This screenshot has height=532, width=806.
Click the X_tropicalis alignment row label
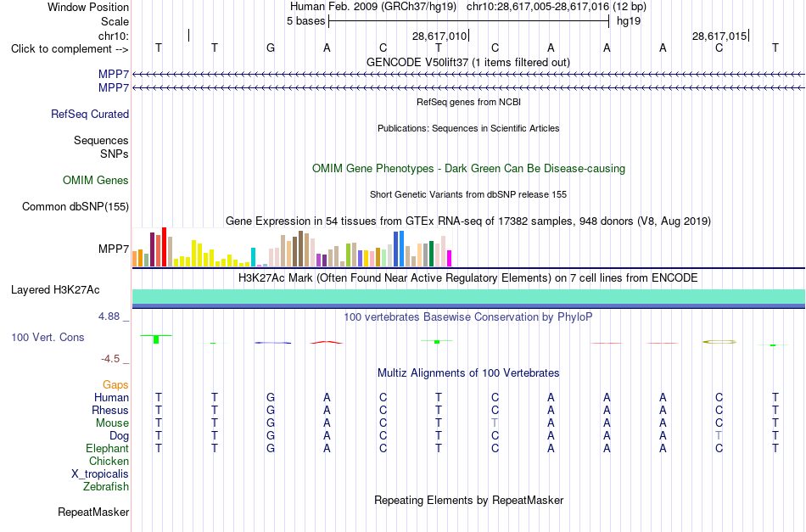pos(100,474)
